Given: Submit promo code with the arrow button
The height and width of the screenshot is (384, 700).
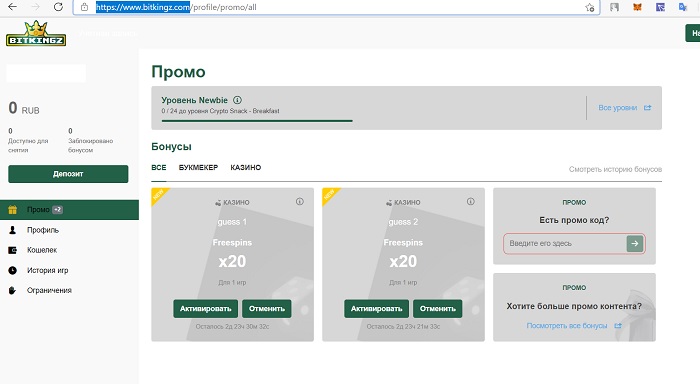Looking at the screenshot, I should 635,243.
